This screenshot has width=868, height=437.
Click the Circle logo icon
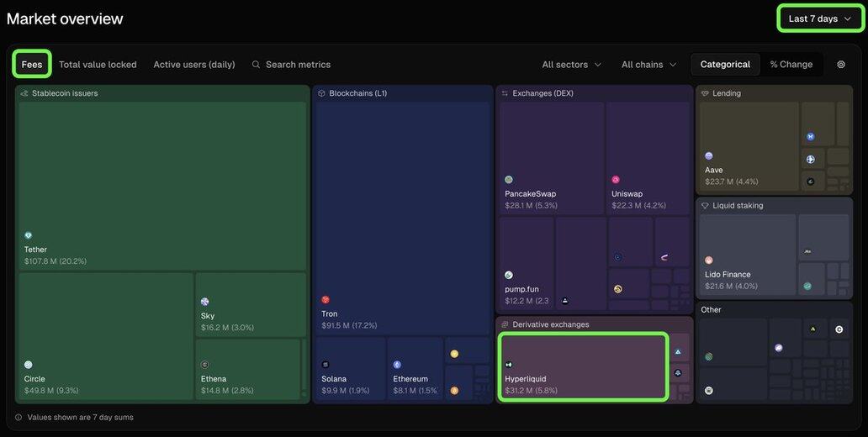coord(29,365)
